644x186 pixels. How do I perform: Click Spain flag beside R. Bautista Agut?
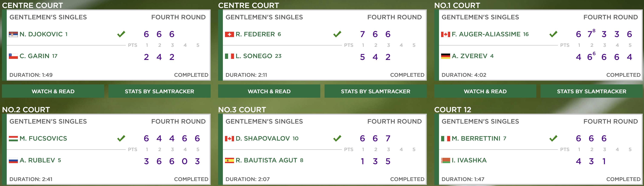229,160
